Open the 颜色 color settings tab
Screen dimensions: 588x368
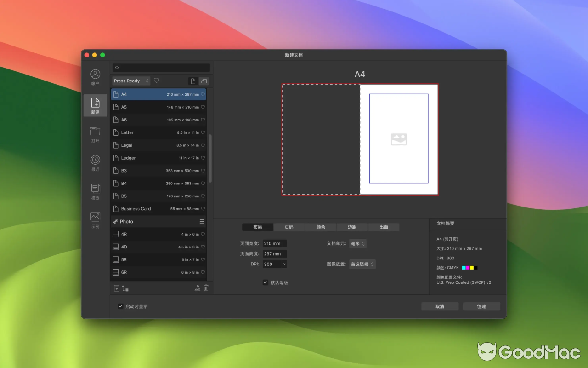pos(321,227)
